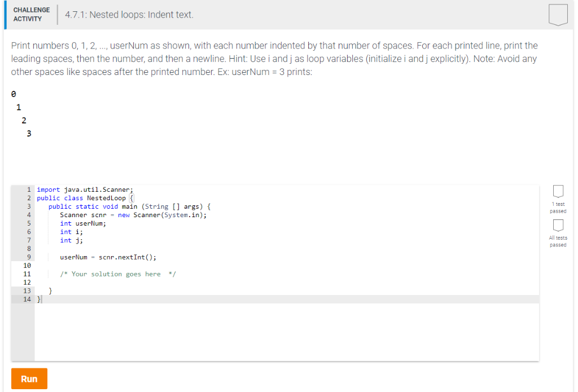Click the CHALLENGE ACTIVITY label
The width and height of the screenshot is (578, 392).
31,13
